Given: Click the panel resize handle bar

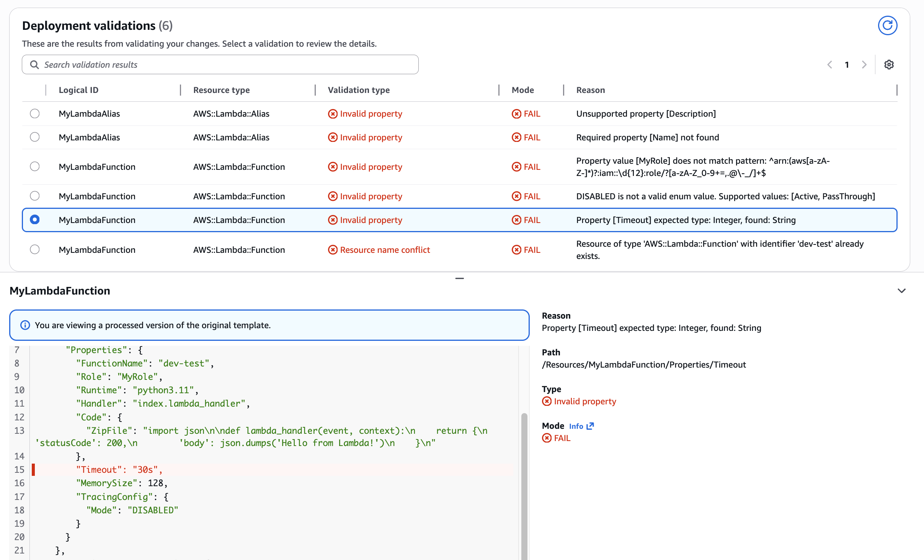Looking at the screenshot, I should pyautogui.click(x=459, y=278).
